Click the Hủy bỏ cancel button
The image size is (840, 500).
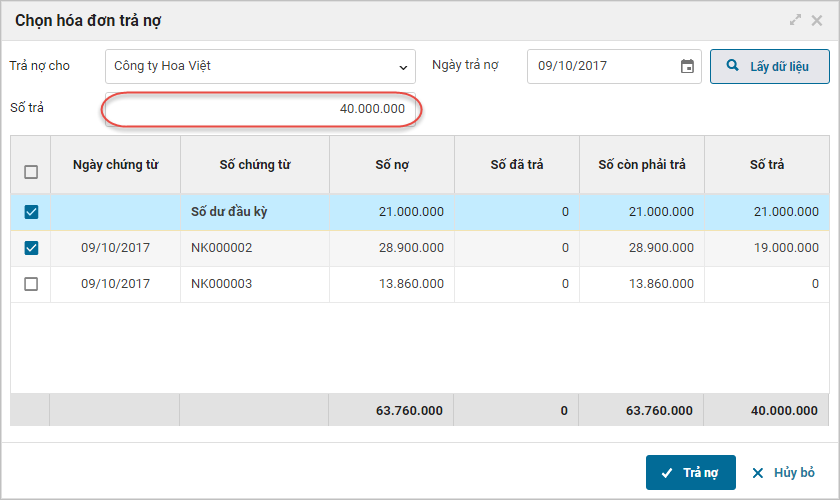point(783,473)
